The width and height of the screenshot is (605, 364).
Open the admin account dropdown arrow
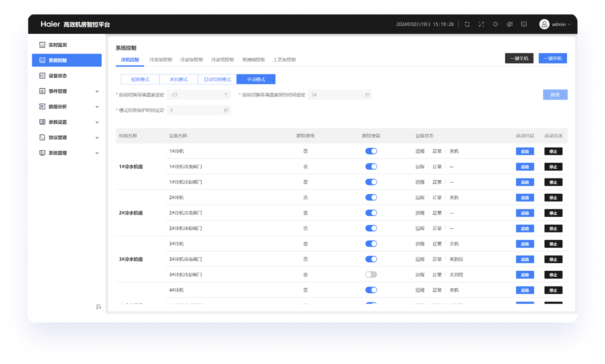[569, 24]
